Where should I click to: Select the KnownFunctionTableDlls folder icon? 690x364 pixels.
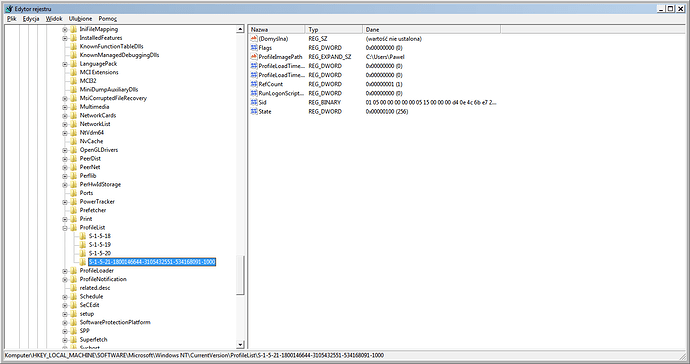[73, 47]
